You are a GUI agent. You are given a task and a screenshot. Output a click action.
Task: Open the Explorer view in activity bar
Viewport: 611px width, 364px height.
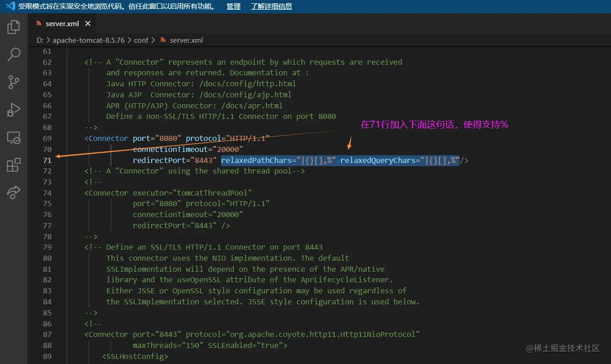pyautogui.click(x=14, y=27)
